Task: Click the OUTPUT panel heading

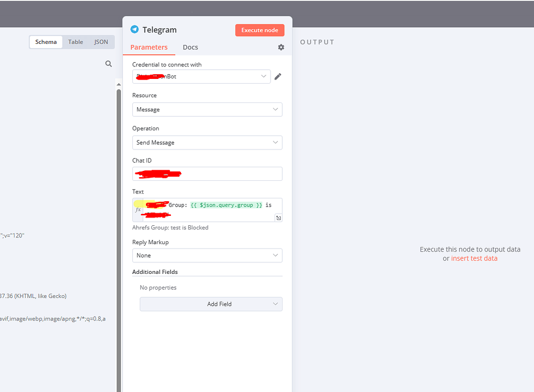Action: click(x=317, y=42)
